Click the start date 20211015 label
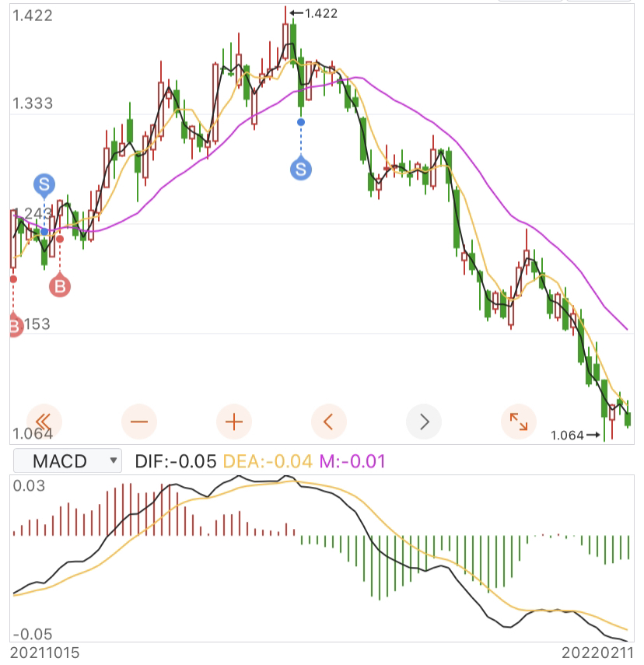 [45, 653]
